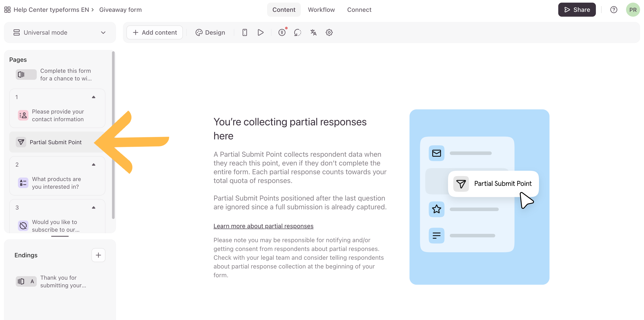The image size is (644, 320).
Task: Switch to the Workflow tab
Action: (x=321, y=10)
